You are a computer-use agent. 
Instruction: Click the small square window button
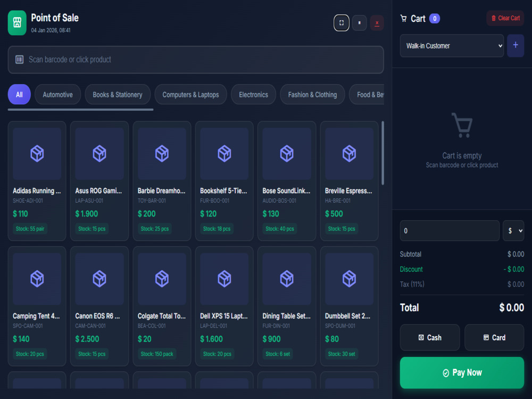pyautogui.click(x=359, y=23)
